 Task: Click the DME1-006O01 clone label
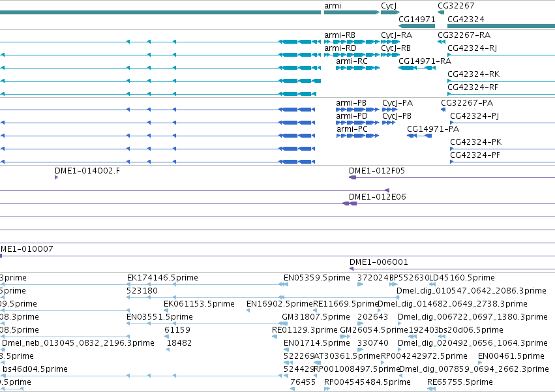click(x=379, y=262)
